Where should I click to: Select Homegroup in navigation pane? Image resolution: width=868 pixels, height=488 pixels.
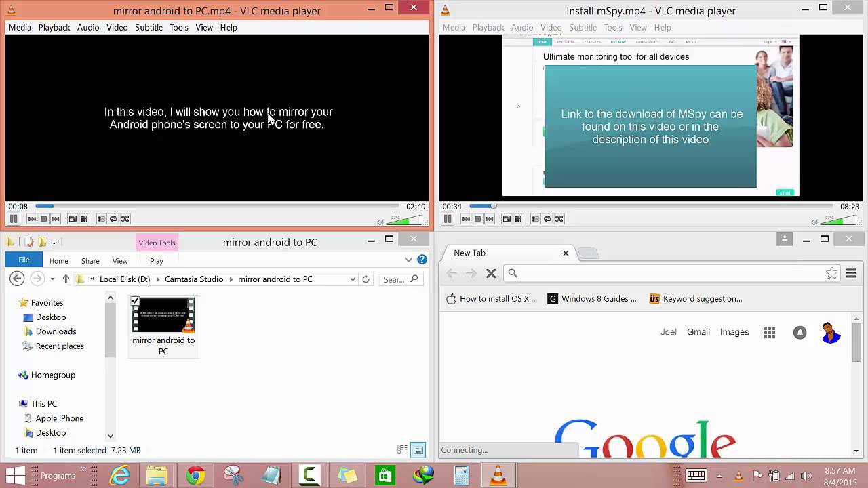pyautogui.click(x=53, y=375)
